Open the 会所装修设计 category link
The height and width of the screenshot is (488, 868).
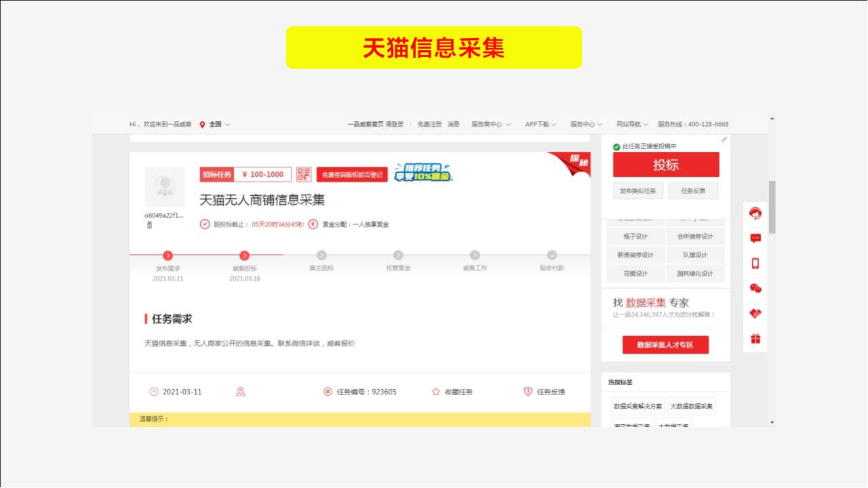[695, 237]
